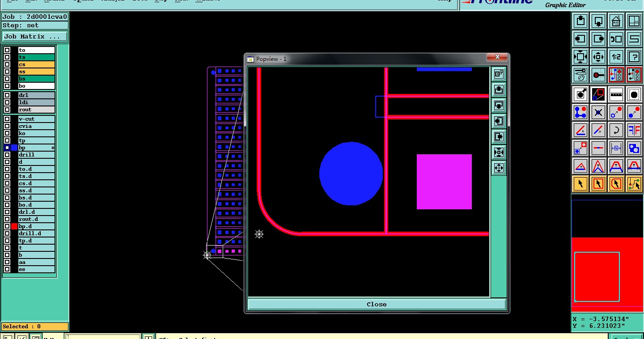Select the arrow-in-polygon selection tool
The image size is (644, 339).
click(616, 183)
